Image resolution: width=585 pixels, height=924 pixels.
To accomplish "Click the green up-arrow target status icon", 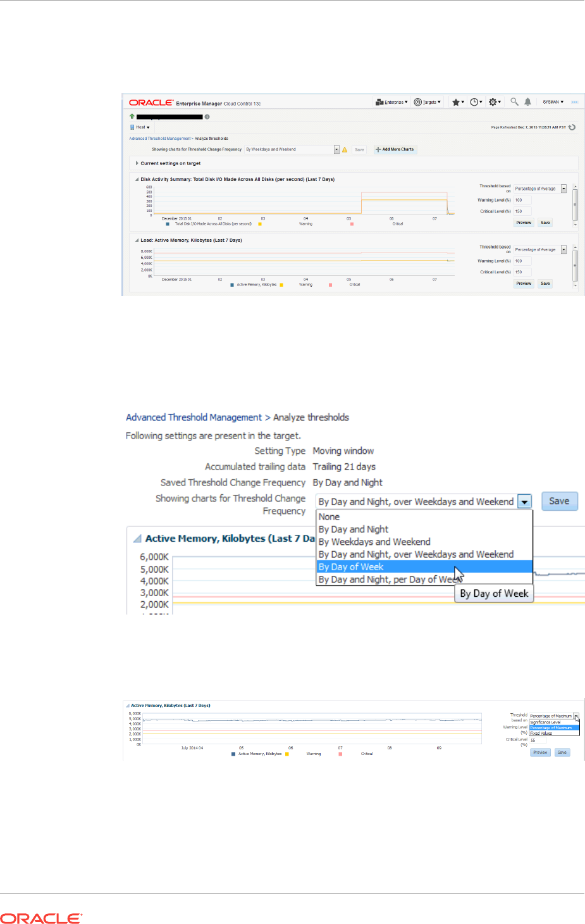I will click(132, 116).
